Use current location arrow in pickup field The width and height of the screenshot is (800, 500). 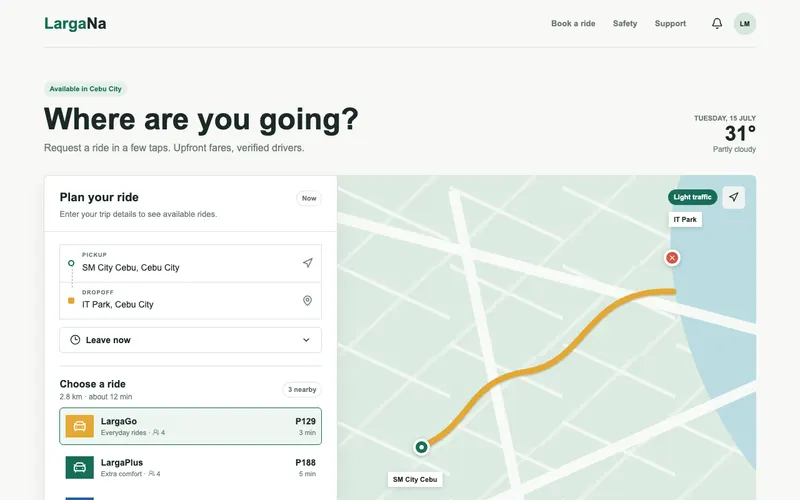pos(307,263)
